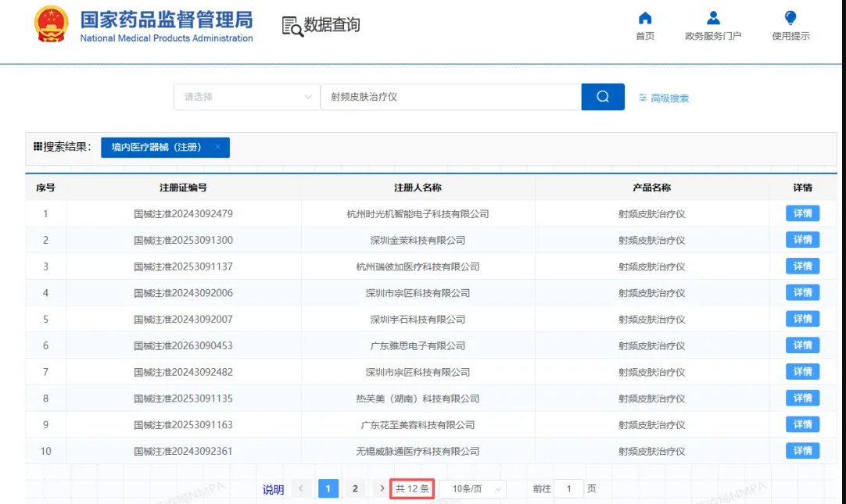846x504 pixels.
Task: Open 高级搜索 advanced search
Action: pos(664,98)
